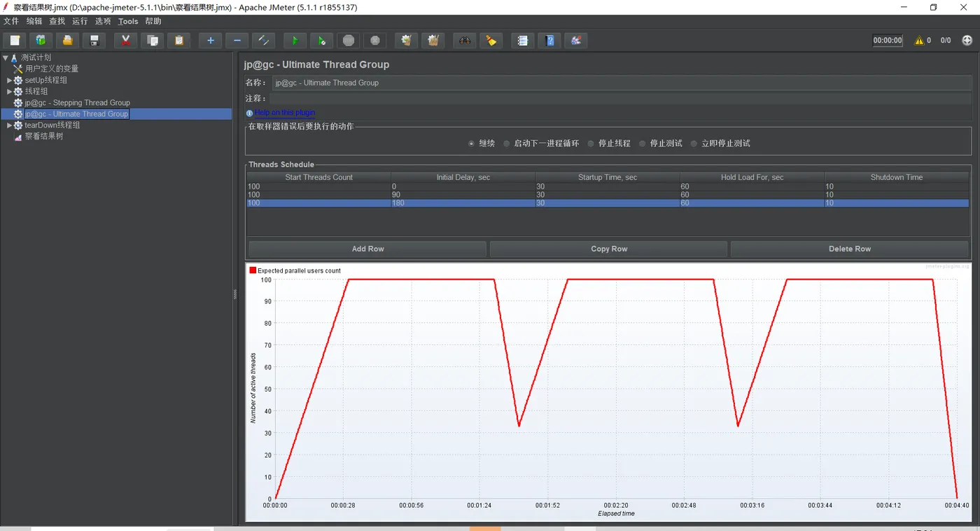Click the 00:00:00 elapsed timer display
This screenshot has width=980, height=531.
888,41
